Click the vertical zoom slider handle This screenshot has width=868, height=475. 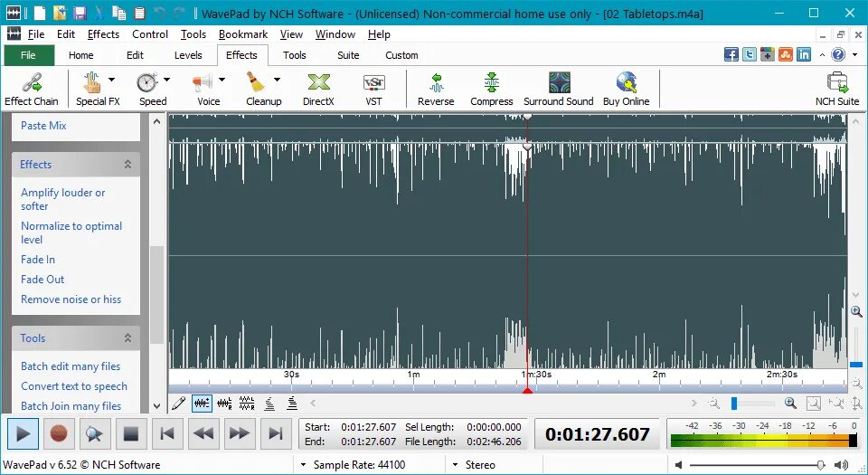[x=856, y=365]
